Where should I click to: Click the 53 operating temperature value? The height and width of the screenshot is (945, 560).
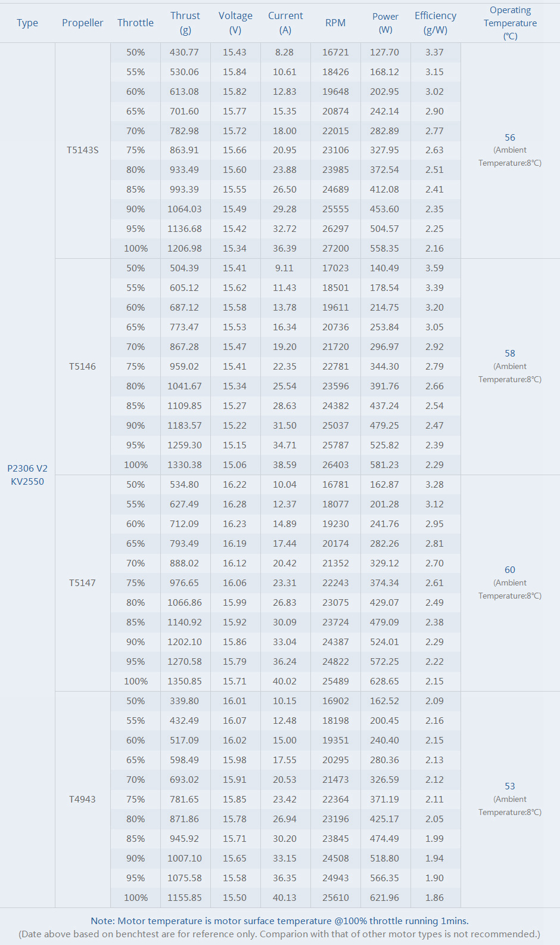(x=510, y=786)
